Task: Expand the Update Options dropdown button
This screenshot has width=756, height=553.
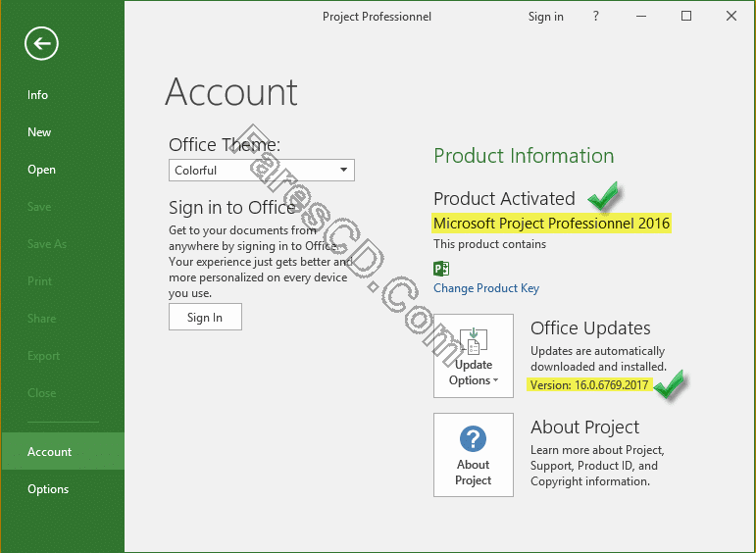Action: [x=473, y=356]
